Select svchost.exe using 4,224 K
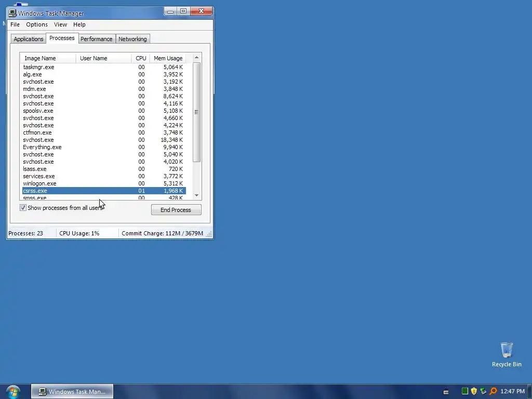This screenshot has height=399, width=532. (104, 126)
